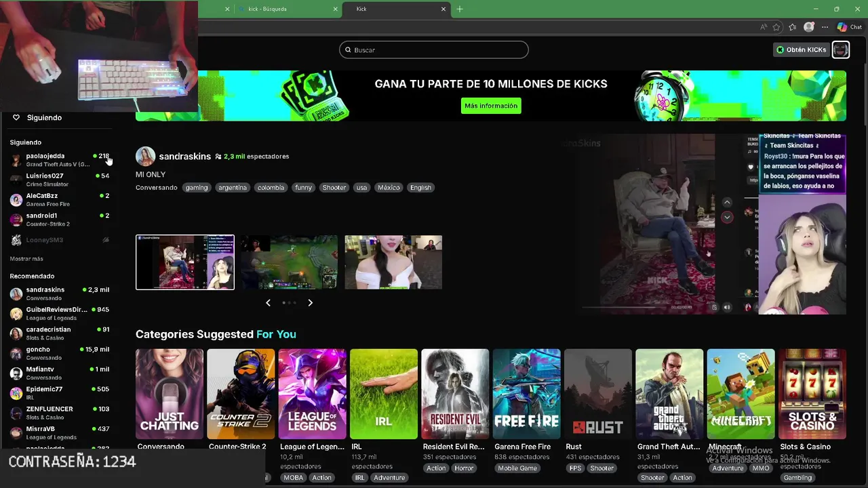This screenshot has width=868, height=488.
Task: Open the Counter-Strike 2 category card
Action: (241, 394)
